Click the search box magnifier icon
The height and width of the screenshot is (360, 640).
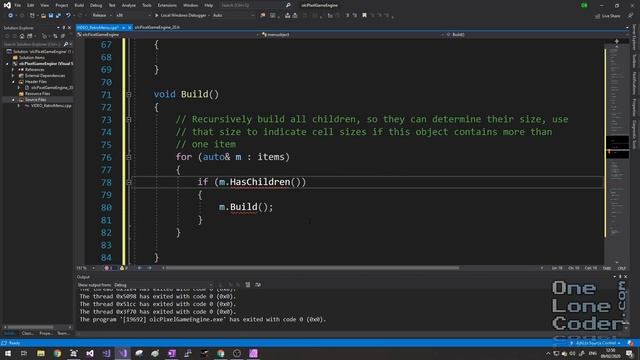(x=288, y=5)
